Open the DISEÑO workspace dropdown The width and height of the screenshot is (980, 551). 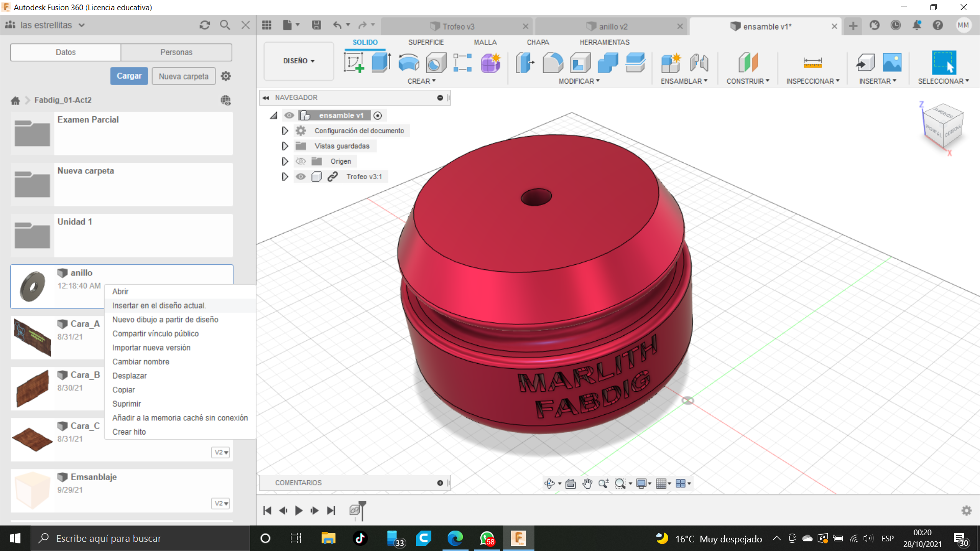pos(299,61)
